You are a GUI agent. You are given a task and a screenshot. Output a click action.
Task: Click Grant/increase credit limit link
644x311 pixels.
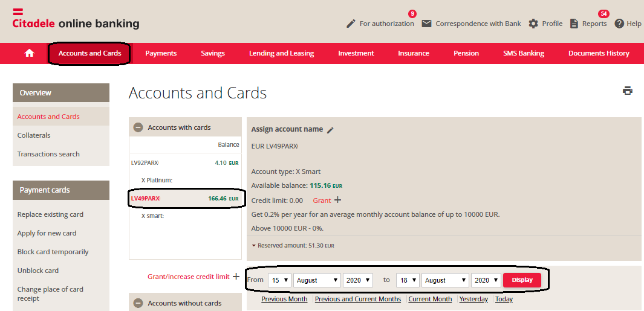pos(189,277)
